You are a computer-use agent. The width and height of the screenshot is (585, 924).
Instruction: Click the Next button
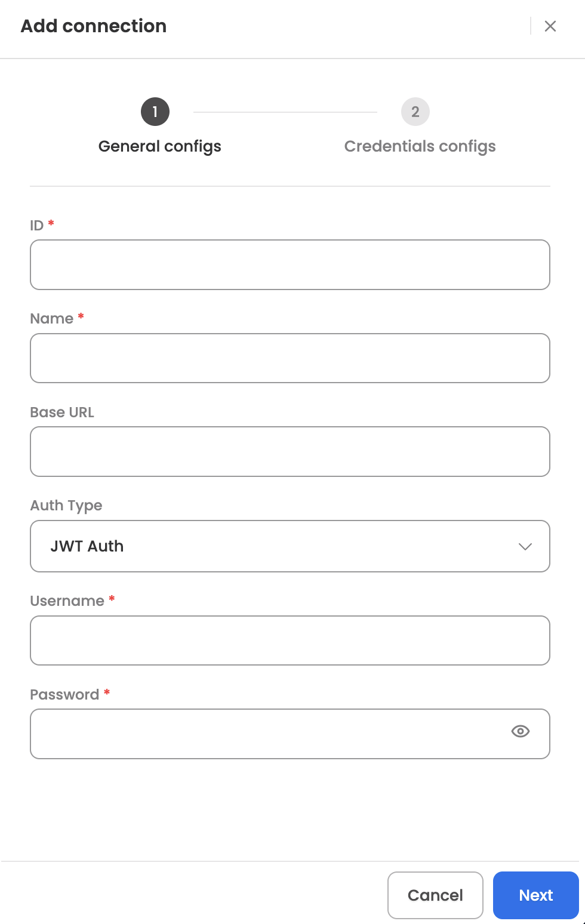536,895
